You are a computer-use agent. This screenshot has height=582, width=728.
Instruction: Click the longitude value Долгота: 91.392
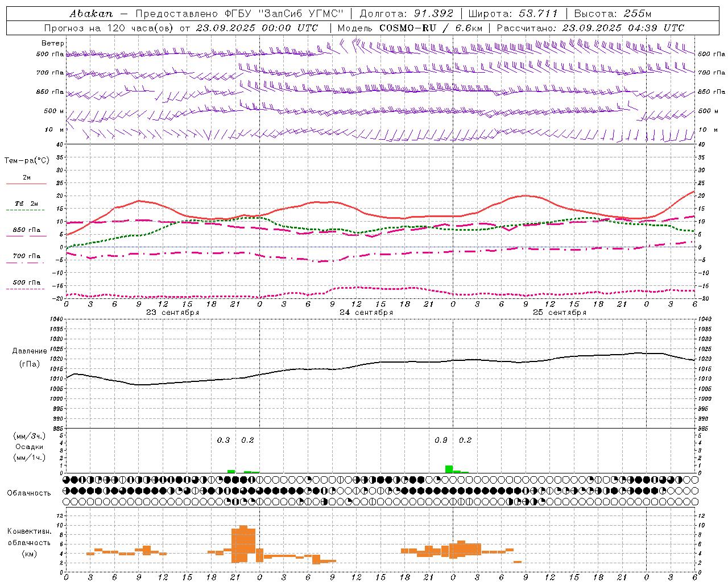pos(407,14)
